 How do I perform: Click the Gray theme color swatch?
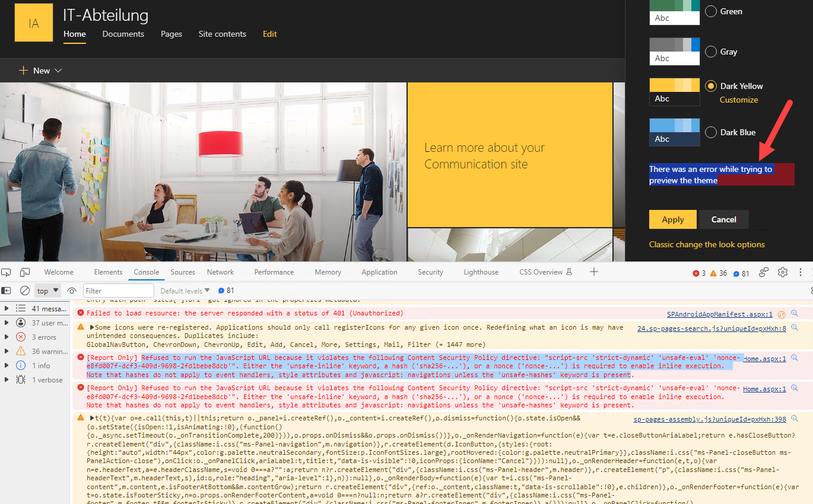(675, 52)
